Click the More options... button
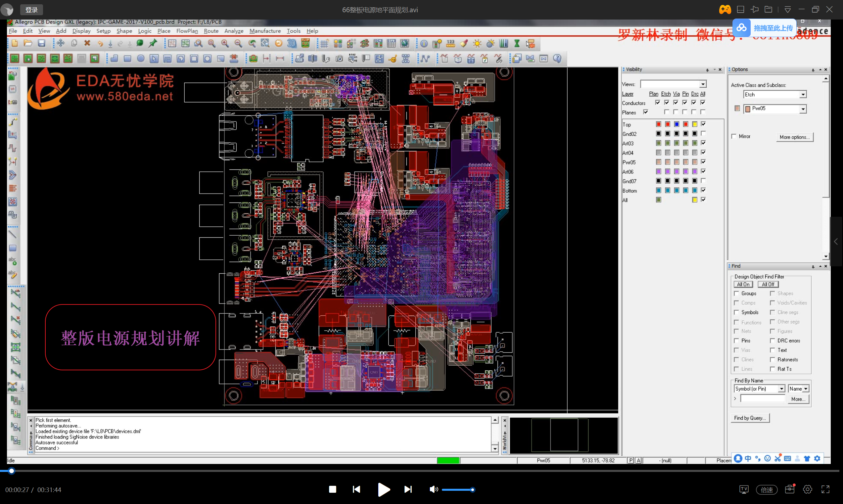Image resolution: width=843 pixels, height=504 pixels. 794,137
